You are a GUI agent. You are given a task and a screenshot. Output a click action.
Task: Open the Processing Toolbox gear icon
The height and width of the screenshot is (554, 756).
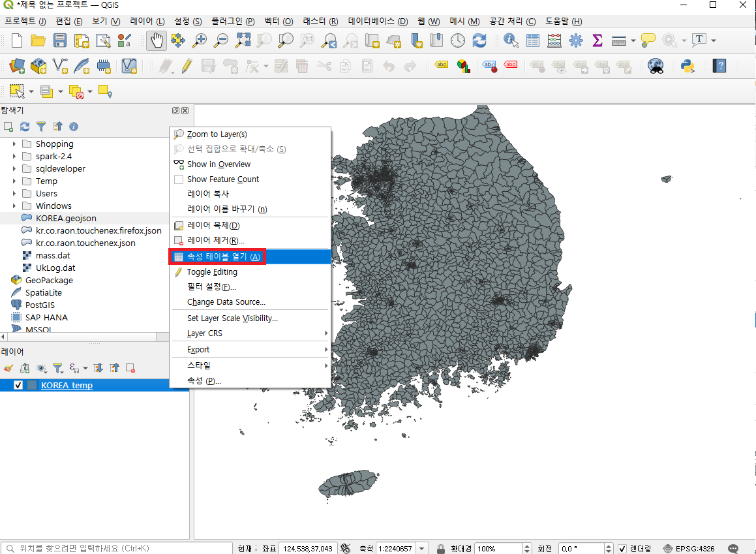click(576, 40)
